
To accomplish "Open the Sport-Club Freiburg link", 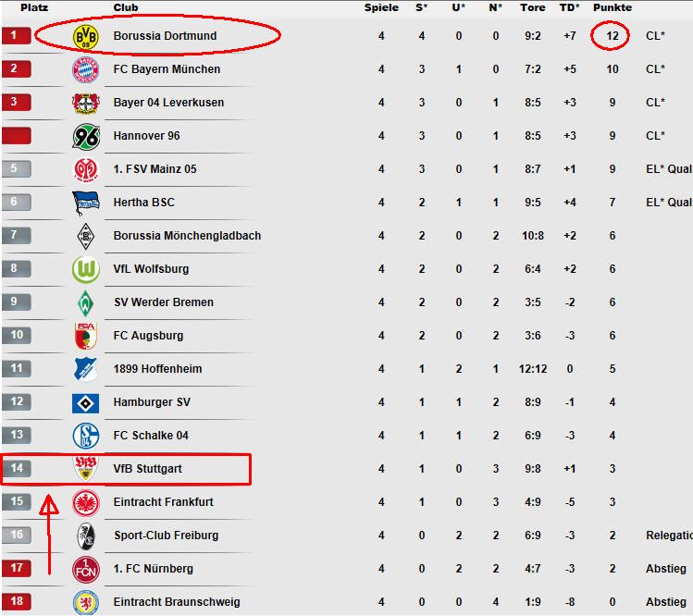I will point(166,536).
